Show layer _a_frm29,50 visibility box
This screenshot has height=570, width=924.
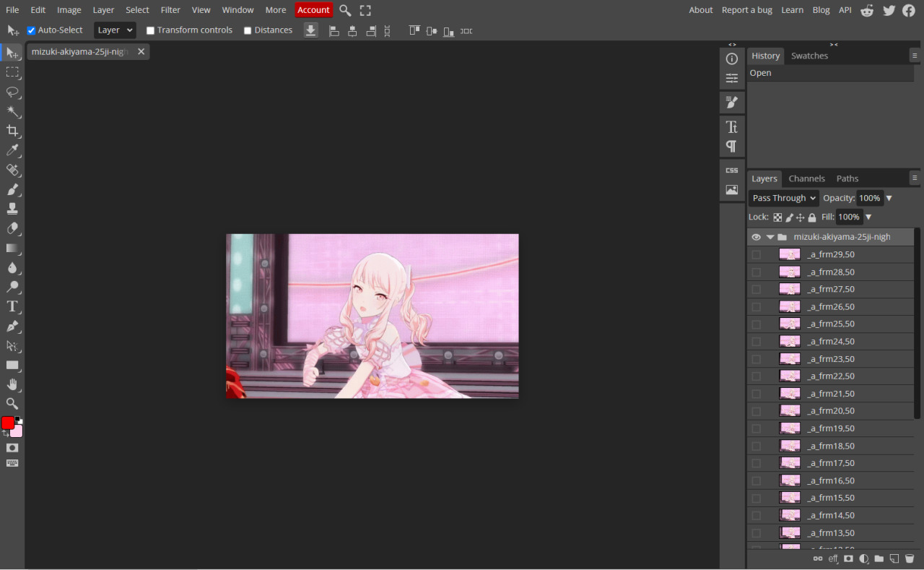(x=756, y=254)
